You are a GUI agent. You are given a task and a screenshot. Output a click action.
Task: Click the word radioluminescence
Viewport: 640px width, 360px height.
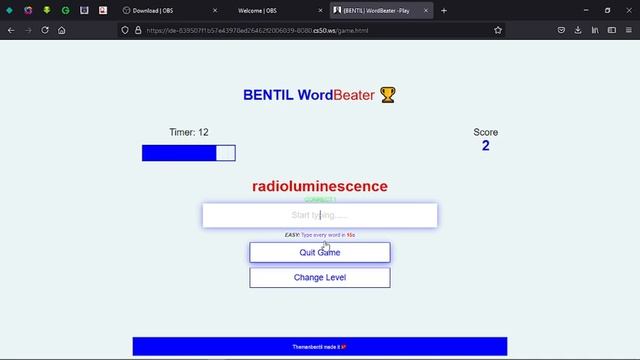click(x=320, y=186)
